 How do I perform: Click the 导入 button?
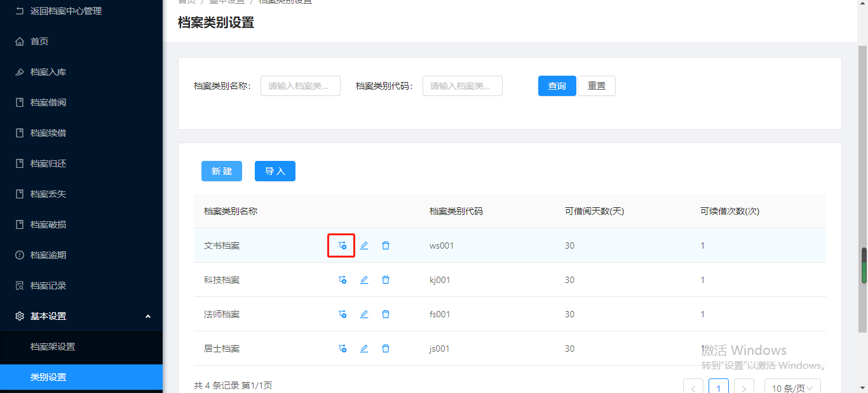pos(275,171)
